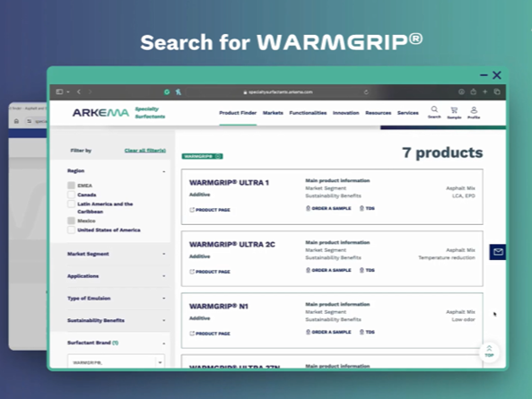Open the Resources menu
This screenshot has width=532, height=399.
pyautogui.click(x=378, y=113)
